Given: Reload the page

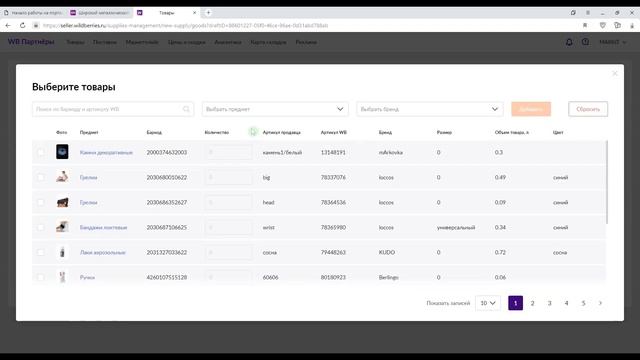Looking at the screenshot, I should (x=22, y=25).
